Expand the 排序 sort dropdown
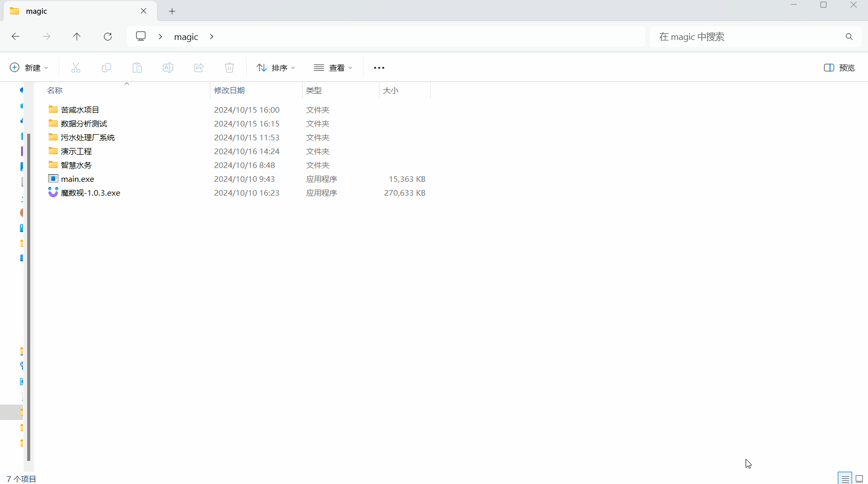 point(276,68)
